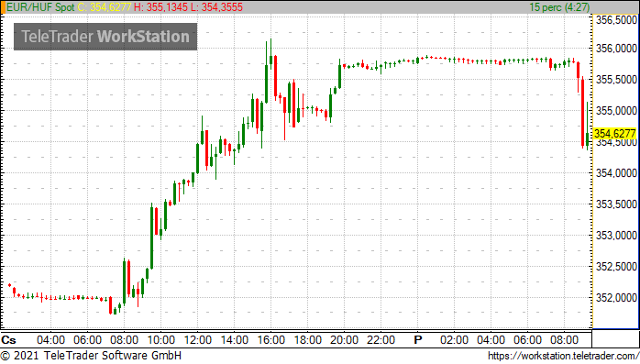
Task: Click the yellow 354,6277 current price marker
Action: coord(615,134)
